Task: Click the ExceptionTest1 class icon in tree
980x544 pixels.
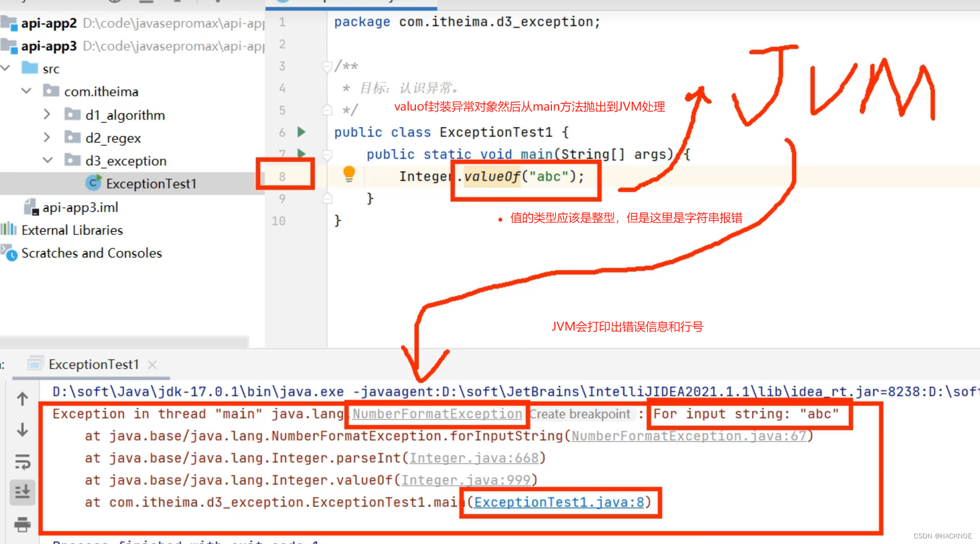Action: coord(93,183)
